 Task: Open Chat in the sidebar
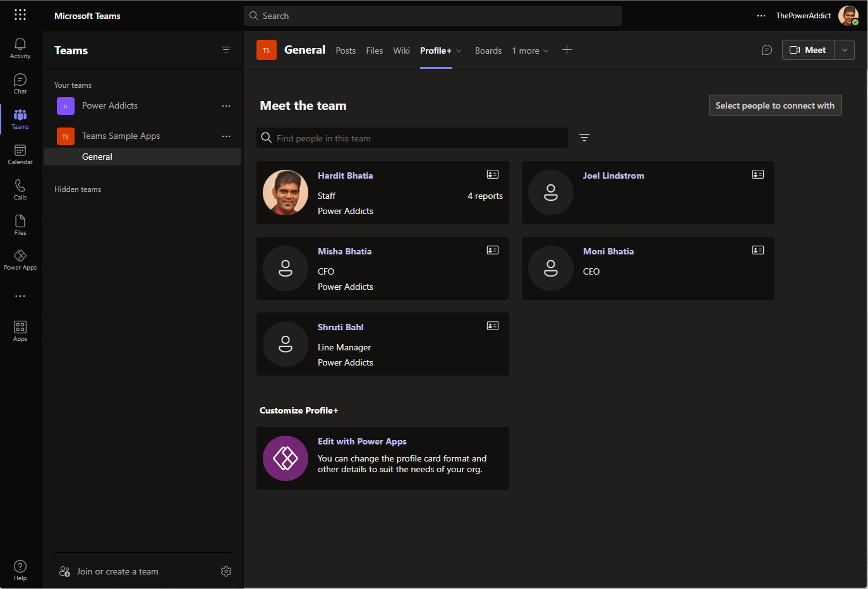coord(20,83)
